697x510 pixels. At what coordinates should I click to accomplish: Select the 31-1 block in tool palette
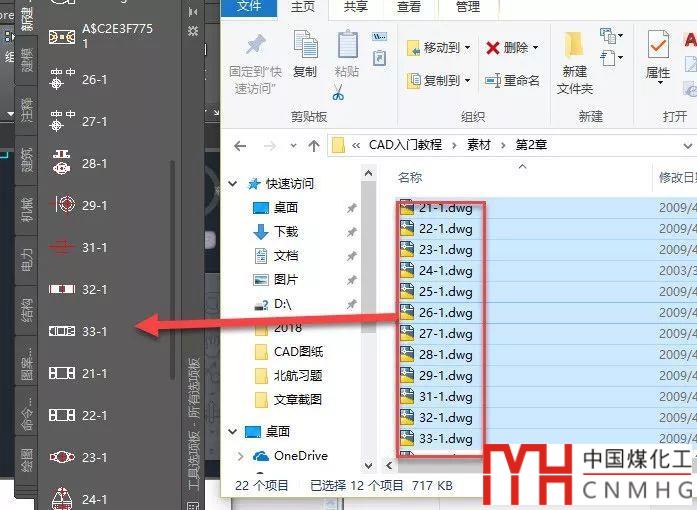pos(78,247)
